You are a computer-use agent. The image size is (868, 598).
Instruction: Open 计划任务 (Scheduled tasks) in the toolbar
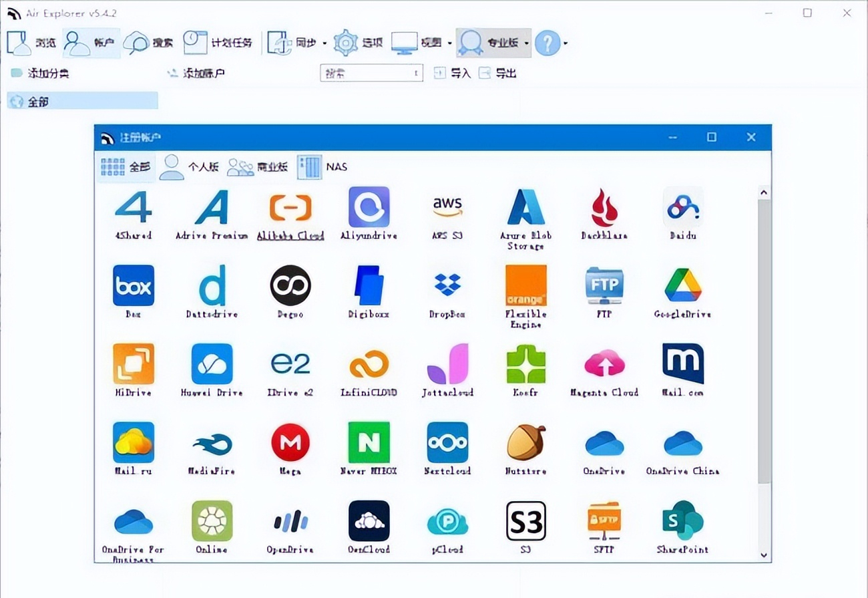click(x=218, y=43)
